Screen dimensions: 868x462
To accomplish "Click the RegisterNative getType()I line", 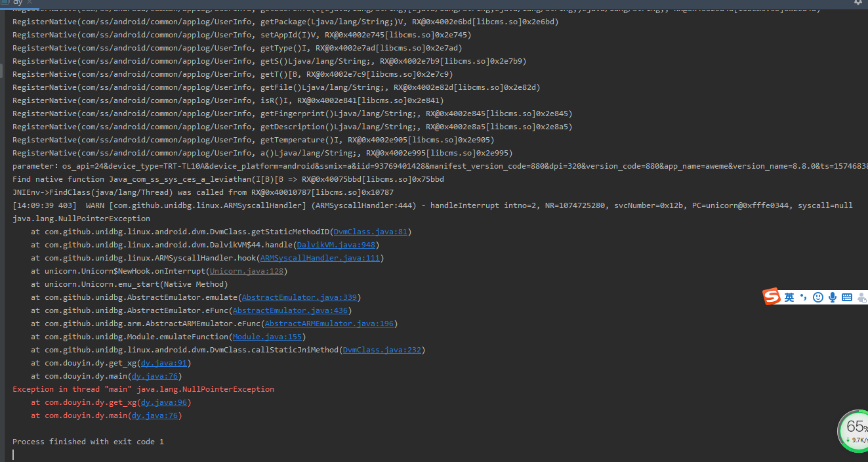I will coord(237,48).
